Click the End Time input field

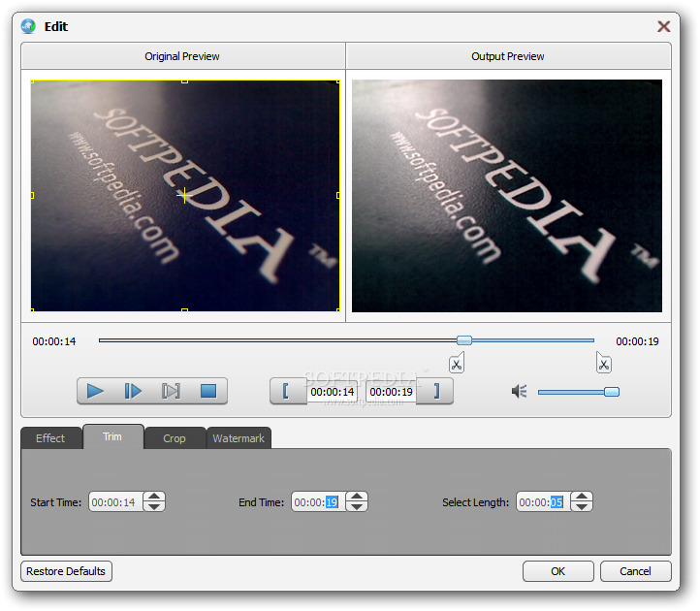[x=319, y=502]
